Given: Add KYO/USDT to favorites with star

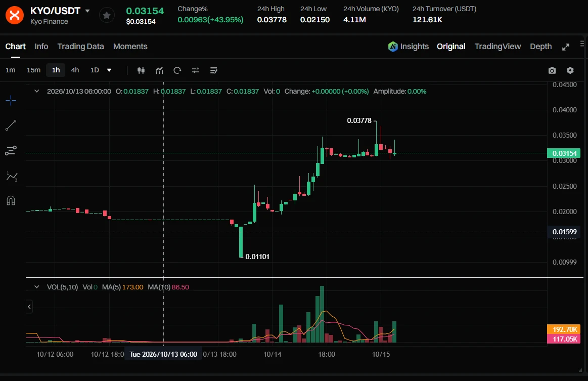Looking at the screenshot, I should (107, 15).
